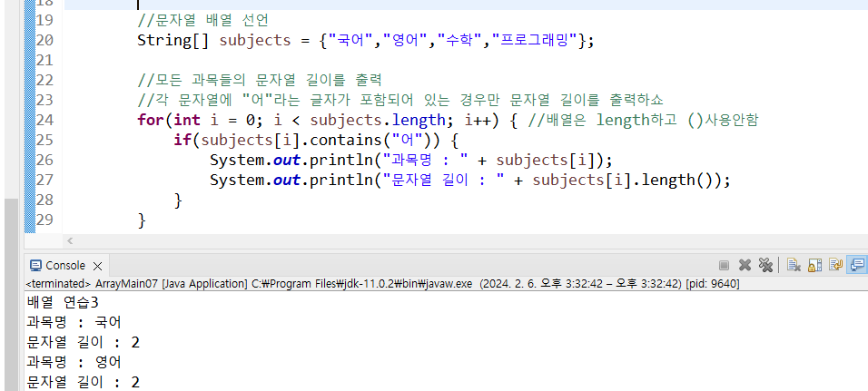
Task: Click the trailing comment "//배열은 length하고 ()사용안함"
Action: (x=643, y=120)
